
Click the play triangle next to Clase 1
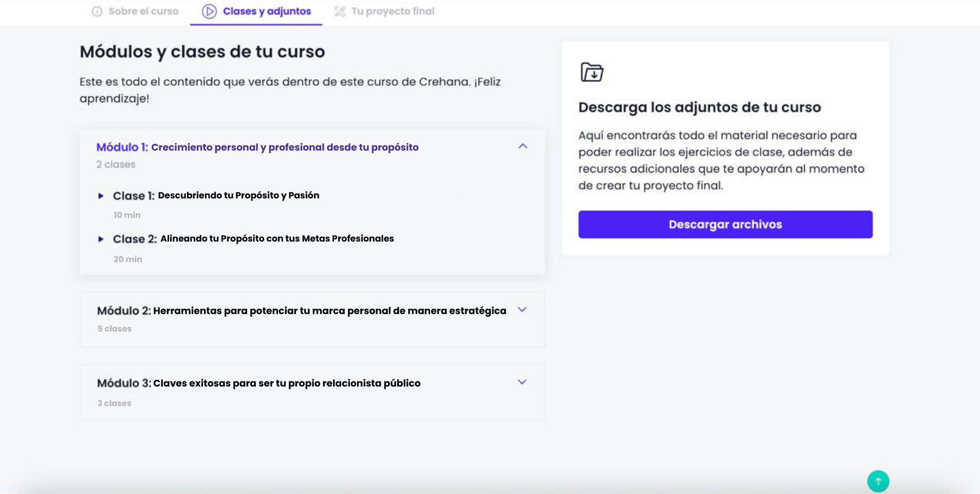click(101, 196)
